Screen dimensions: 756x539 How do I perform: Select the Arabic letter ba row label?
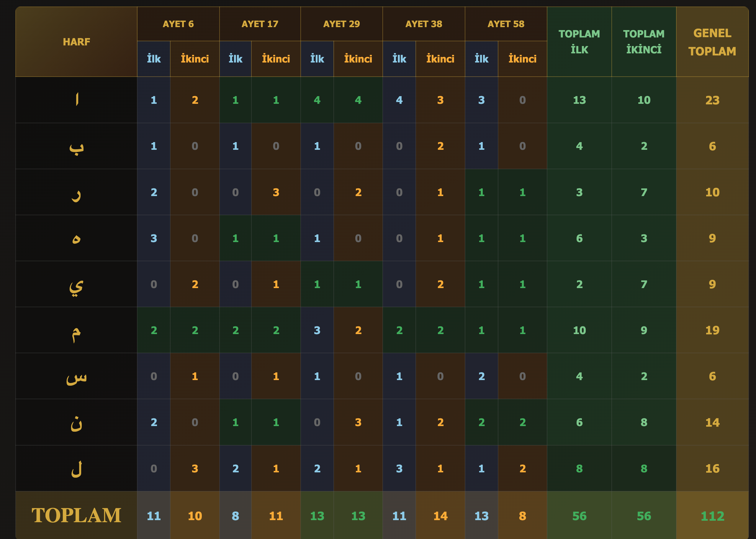[x=76, y=146]
